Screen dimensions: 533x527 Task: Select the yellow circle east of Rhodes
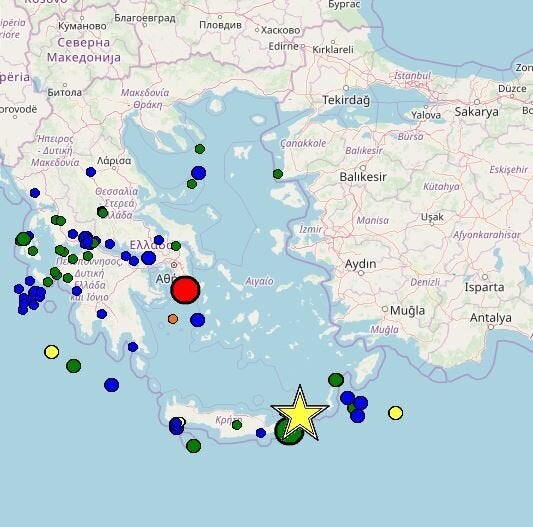[395, 413]
